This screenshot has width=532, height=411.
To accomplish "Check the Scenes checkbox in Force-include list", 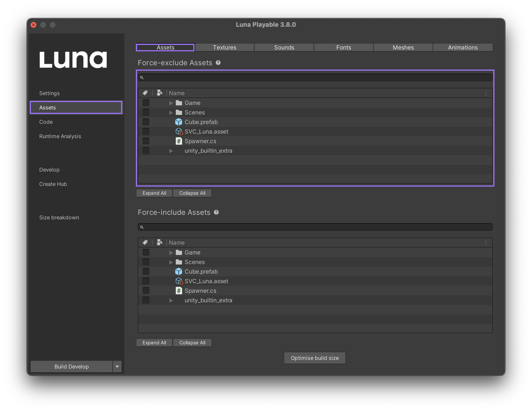I will (146, 262).
